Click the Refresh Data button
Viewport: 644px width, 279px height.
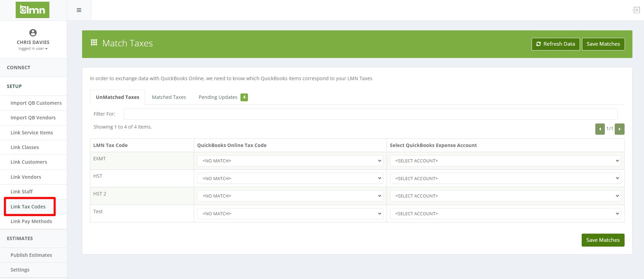[555, 44]
